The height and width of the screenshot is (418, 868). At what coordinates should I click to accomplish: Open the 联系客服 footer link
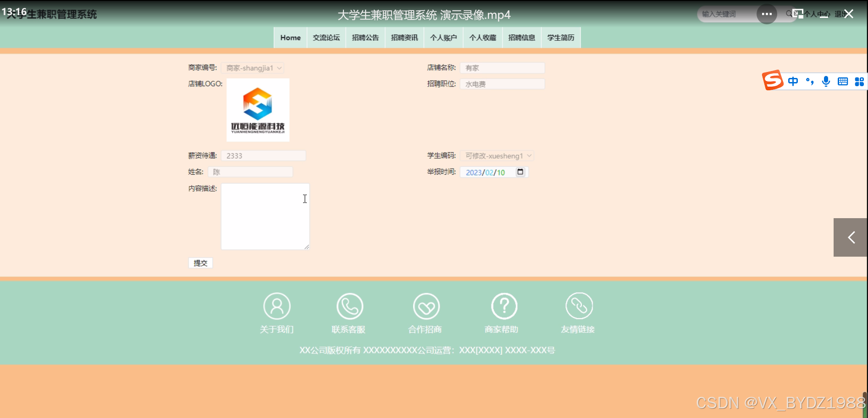(x=348, y=330)
